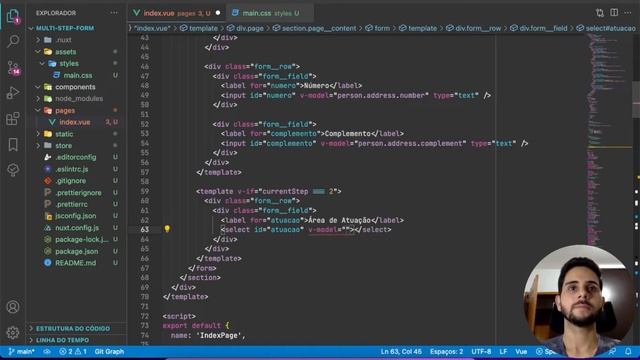
Task: Click the line number 59 in gutter
Action: coord(144,191)
